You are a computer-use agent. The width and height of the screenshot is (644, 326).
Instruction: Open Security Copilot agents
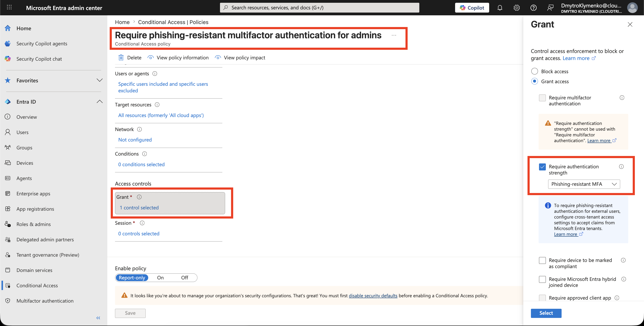(42, 43)
